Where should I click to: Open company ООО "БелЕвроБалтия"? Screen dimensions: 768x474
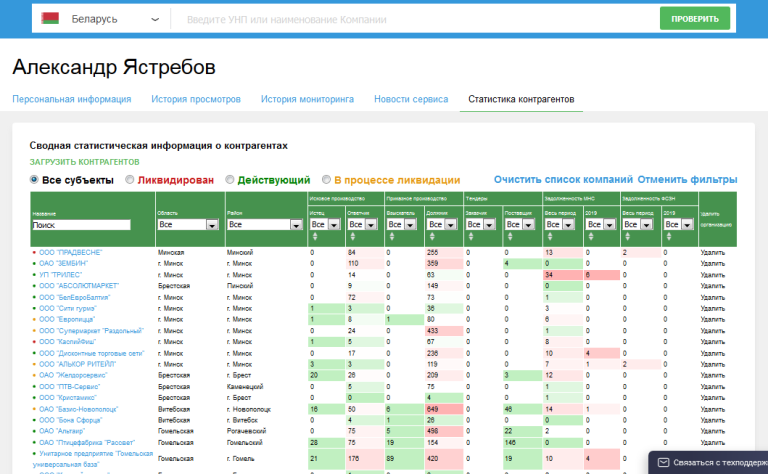(x=75, y=297)
